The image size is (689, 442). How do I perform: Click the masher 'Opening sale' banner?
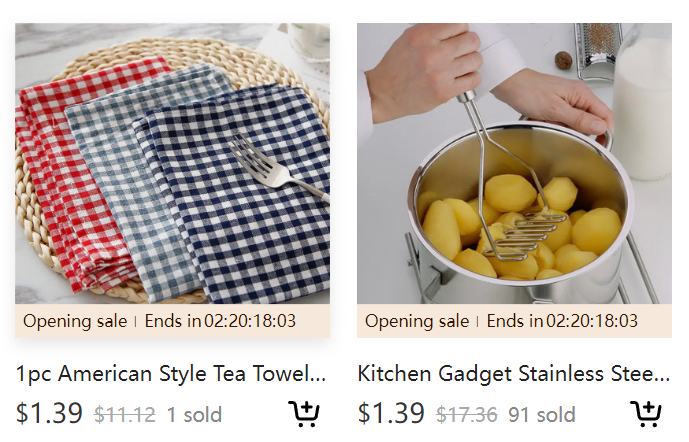tap(417, 321)
